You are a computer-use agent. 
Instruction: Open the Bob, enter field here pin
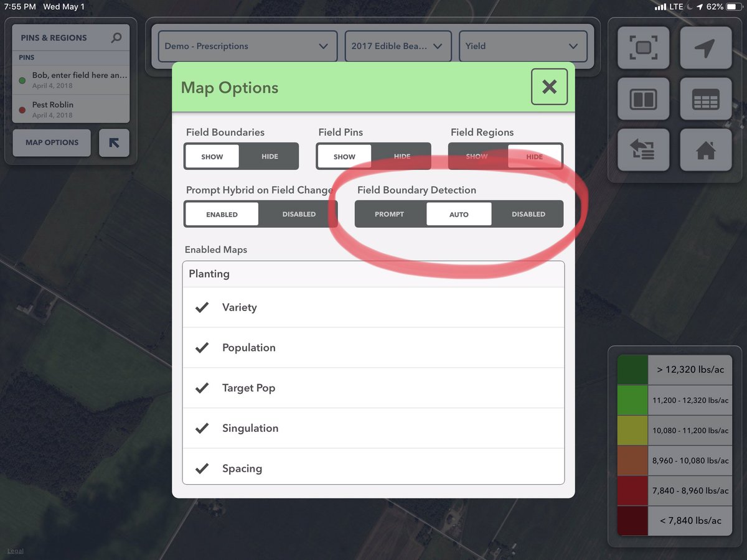71,80
